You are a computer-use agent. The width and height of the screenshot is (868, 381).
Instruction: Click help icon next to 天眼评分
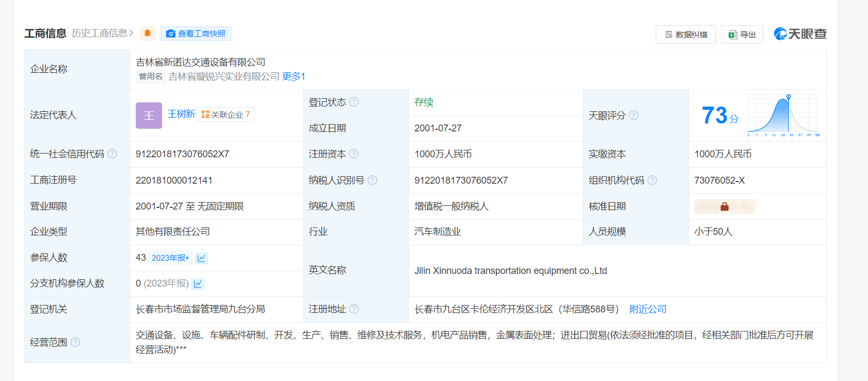coord(634,115)
